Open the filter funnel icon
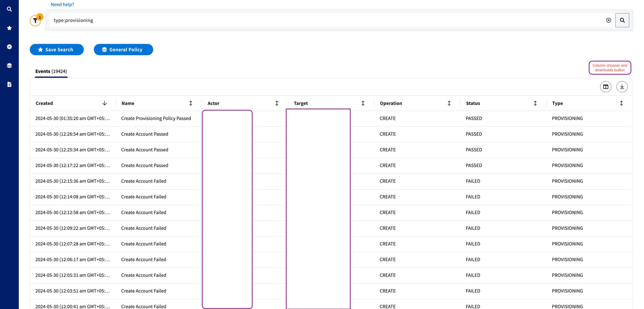 click(35, 21)
